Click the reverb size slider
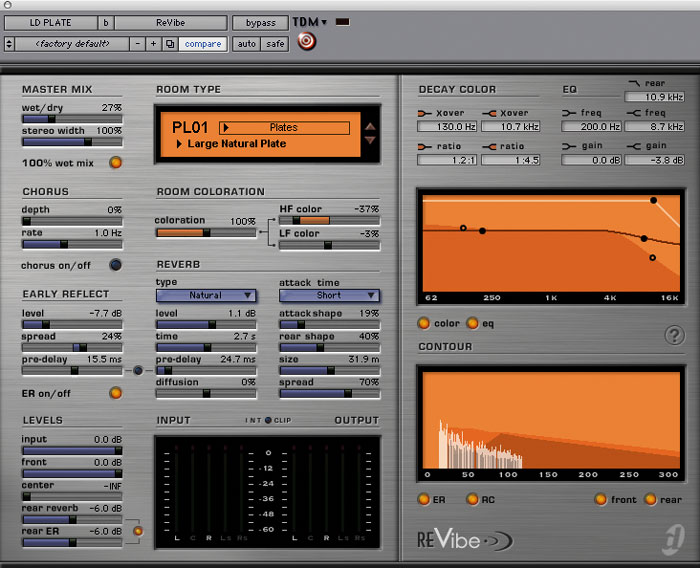 point(329,370)
